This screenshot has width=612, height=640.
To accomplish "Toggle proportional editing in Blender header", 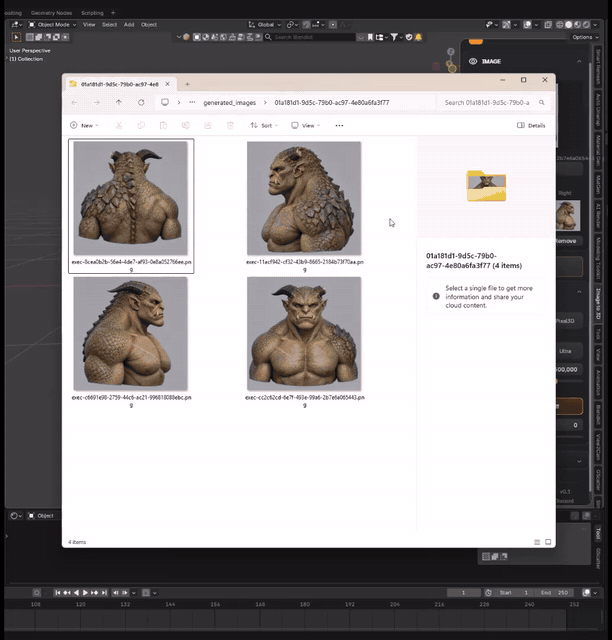I will pos(333,25).
